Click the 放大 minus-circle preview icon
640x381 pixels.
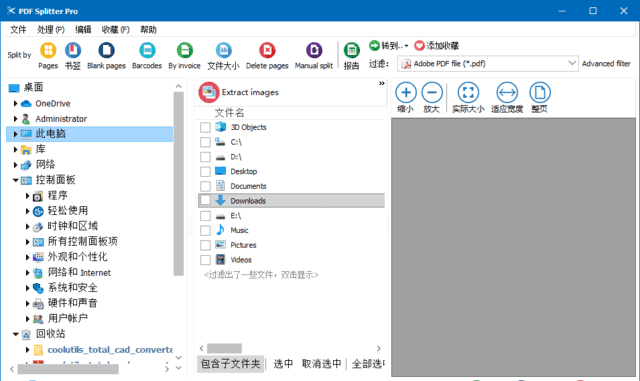[432, 93]
